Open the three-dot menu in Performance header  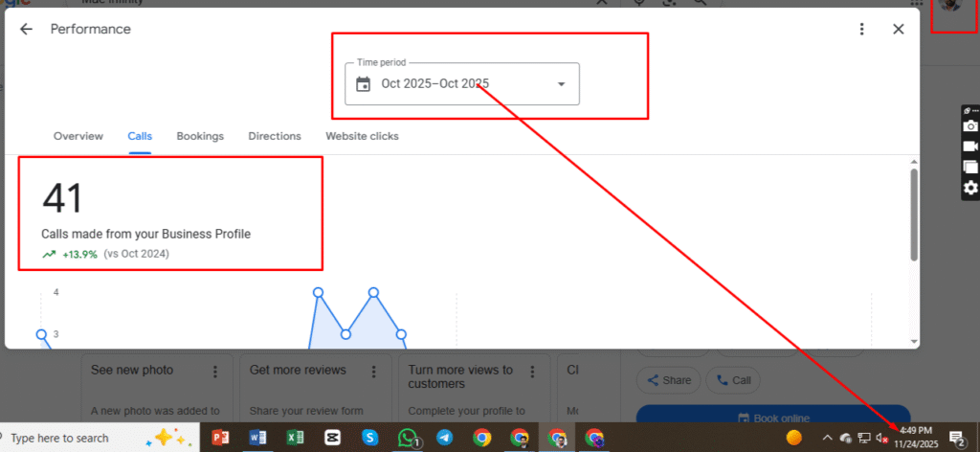[x=862, y=30]
